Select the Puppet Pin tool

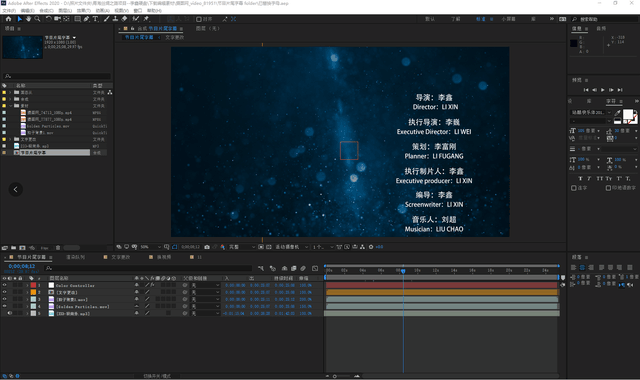[x=146, y=19]
